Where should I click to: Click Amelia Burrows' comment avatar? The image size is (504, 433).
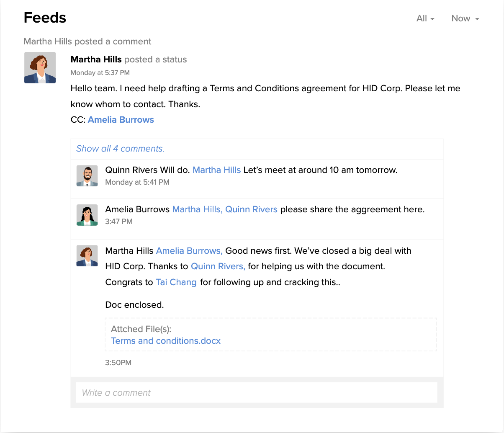pyautogui.click(x=87, y=215)
